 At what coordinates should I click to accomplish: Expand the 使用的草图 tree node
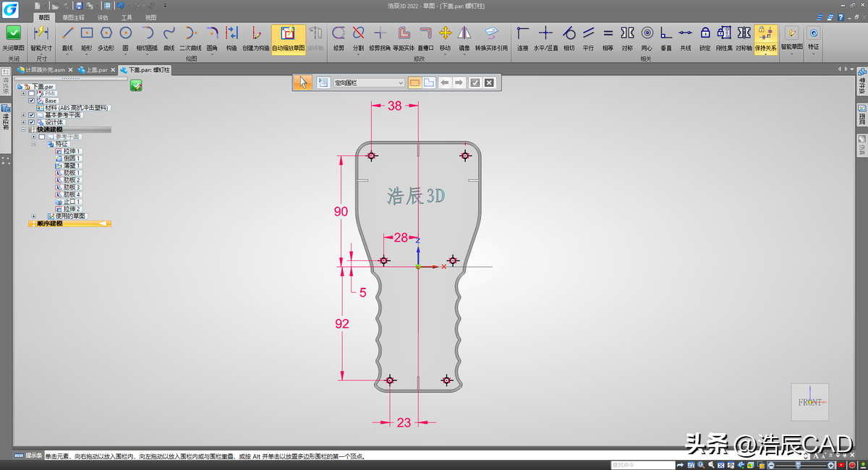[x=33, y=216]
